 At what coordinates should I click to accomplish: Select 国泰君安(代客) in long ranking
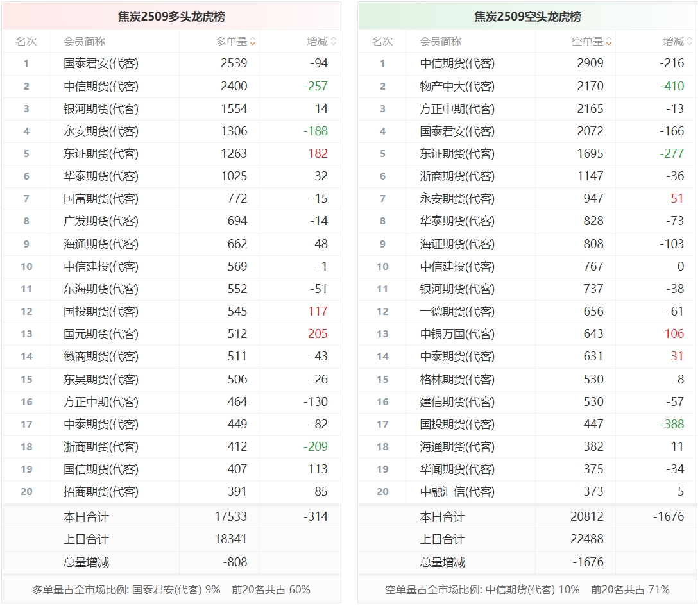101,63
